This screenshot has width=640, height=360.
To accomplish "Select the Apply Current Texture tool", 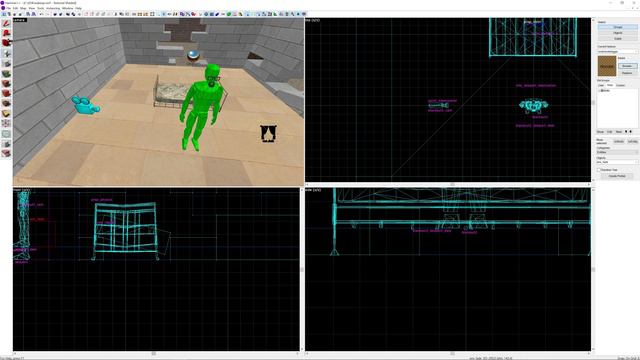I will point(6,84).
